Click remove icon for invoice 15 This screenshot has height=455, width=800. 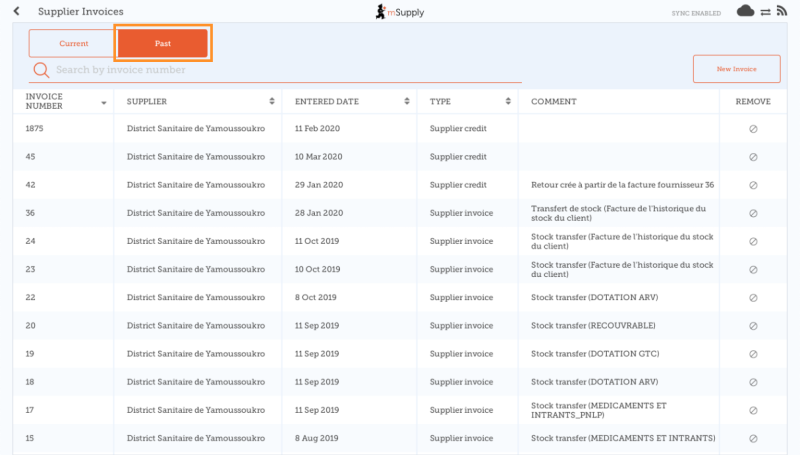tap(753, 438)
